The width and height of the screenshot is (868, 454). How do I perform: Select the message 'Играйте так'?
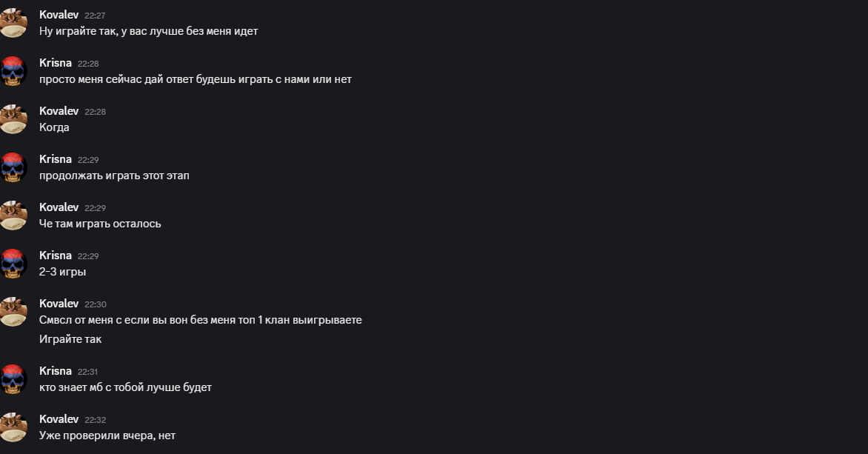[70, 339]
